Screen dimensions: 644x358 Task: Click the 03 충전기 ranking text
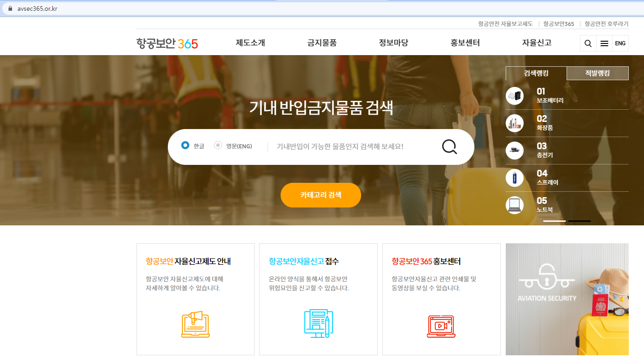[545, 151]
